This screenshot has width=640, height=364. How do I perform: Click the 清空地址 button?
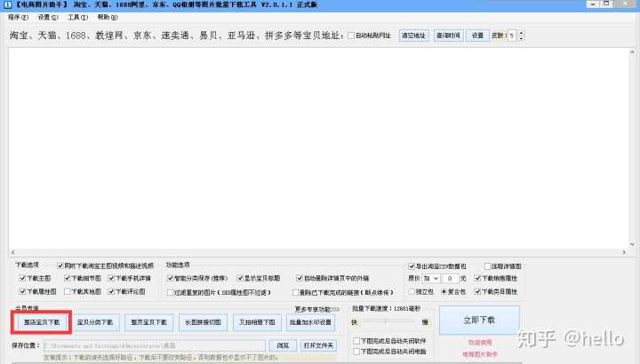click(x=413, y=36)
